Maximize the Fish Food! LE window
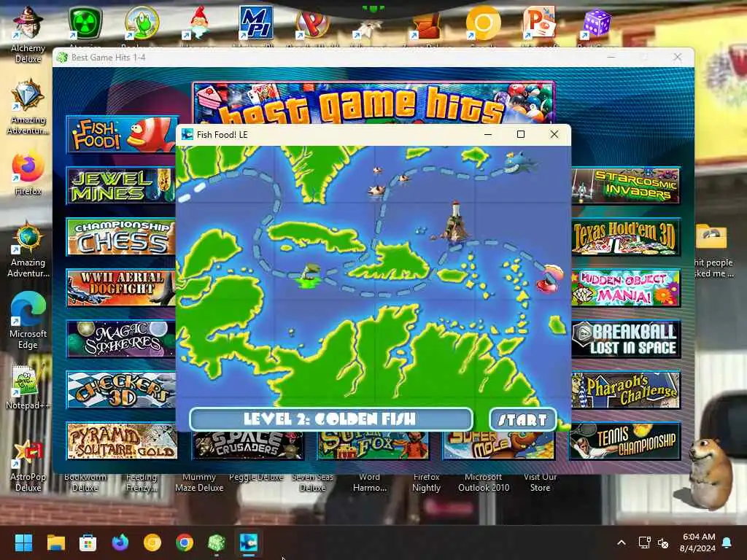747x560 pixels. click(521, 134)
